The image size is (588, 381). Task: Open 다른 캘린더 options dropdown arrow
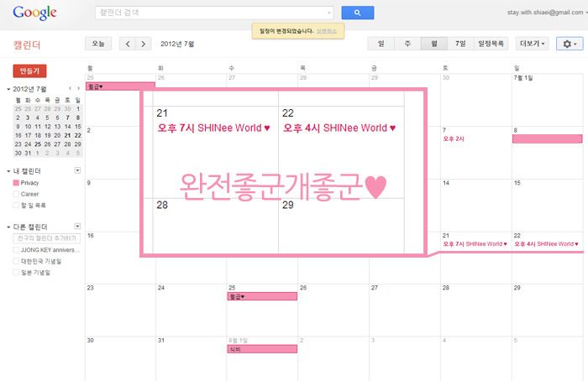tap(77, 227)
